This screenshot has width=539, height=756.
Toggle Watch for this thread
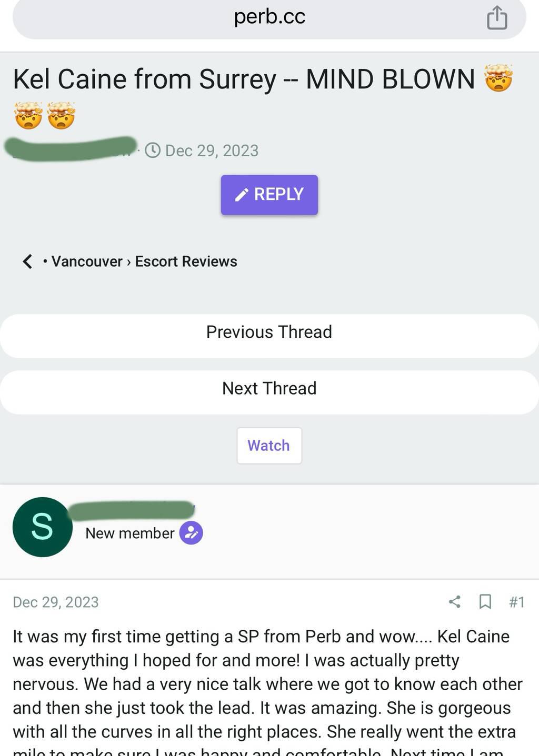click(269, 446)
